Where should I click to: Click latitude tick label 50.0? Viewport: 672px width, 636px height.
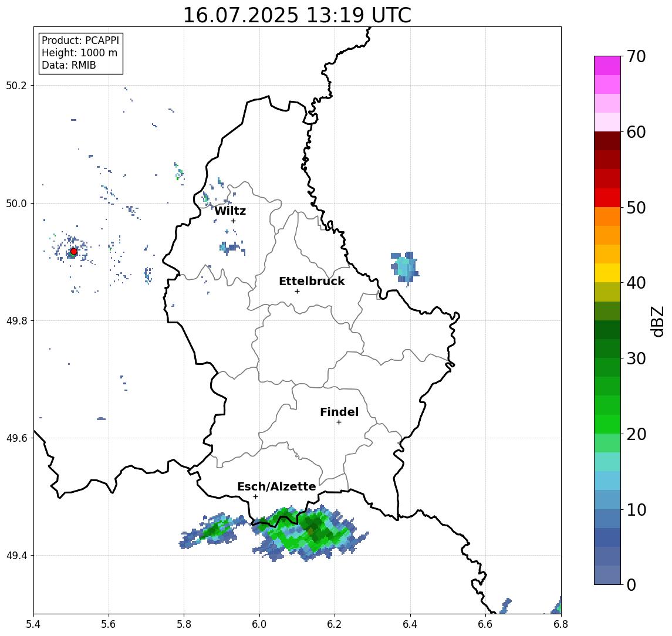pyautogui.click(x=16, y=203)
